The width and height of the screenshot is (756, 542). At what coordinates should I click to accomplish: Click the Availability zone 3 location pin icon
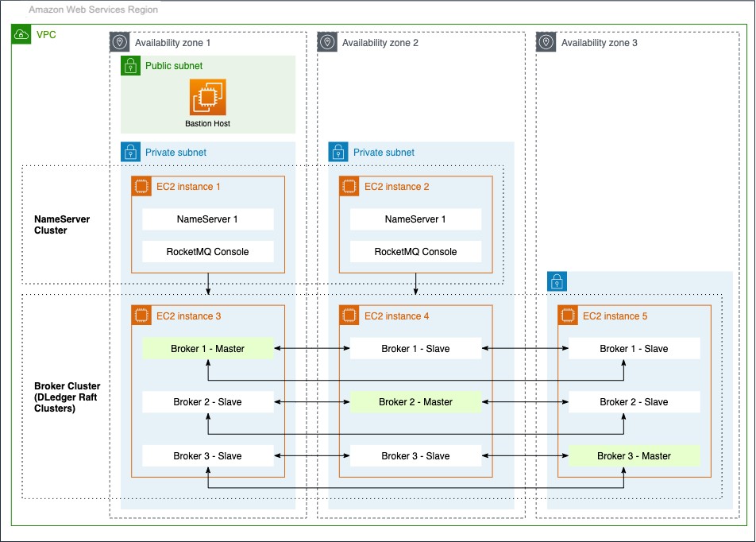coord(546,42)
